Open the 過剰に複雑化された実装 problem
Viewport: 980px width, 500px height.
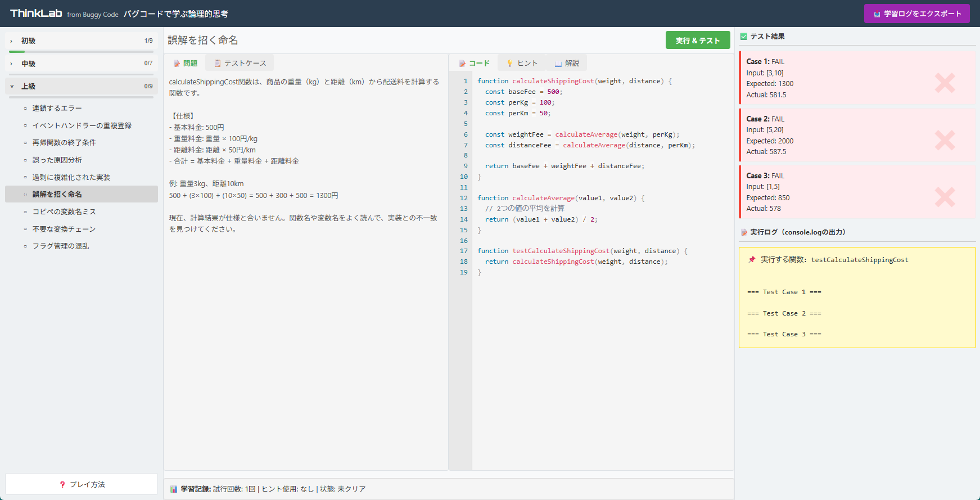click(82, 177)
